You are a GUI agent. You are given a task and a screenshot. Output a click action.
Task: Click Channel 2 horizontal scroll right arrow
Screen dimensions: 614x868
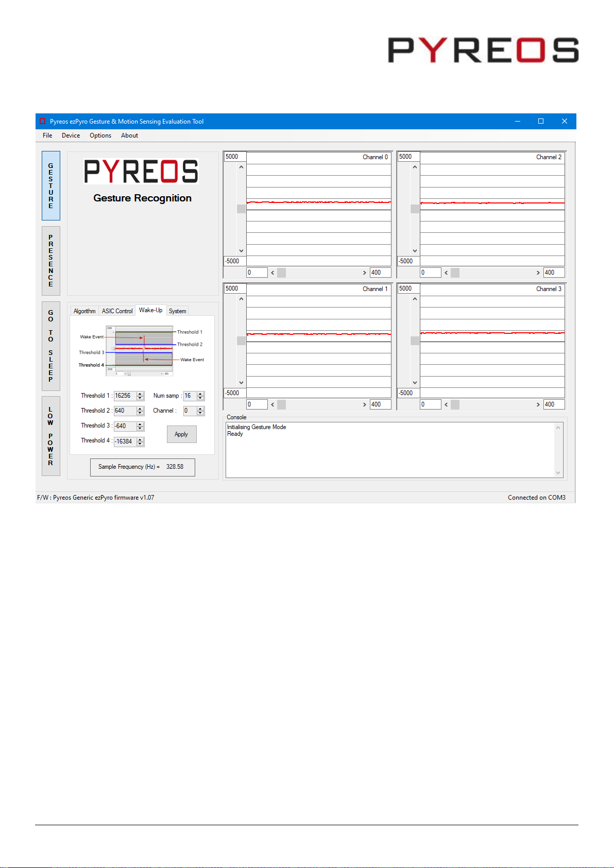point(538,273)
